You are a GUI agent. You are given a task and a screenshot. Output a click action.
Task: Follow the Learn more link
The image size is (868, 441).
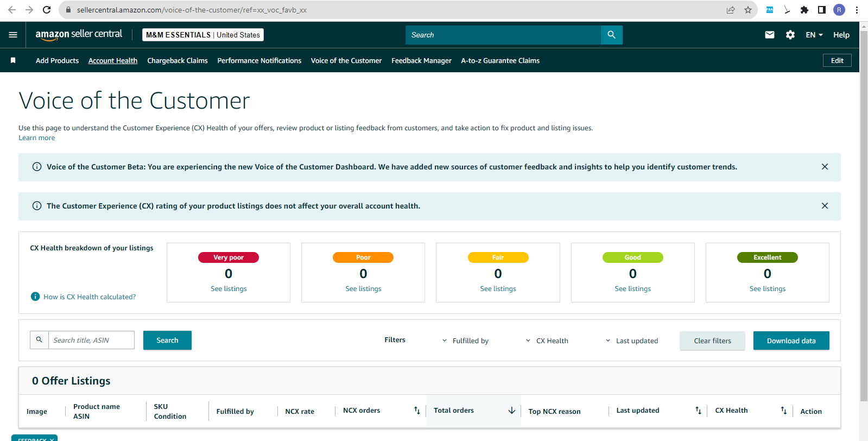tap(37, 138)
